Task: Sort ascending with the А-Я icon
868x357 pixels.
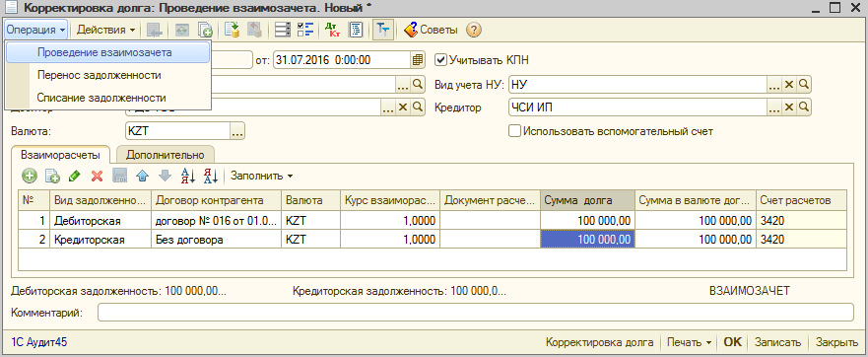Action: pyautogui.click(x=188, y=177)
